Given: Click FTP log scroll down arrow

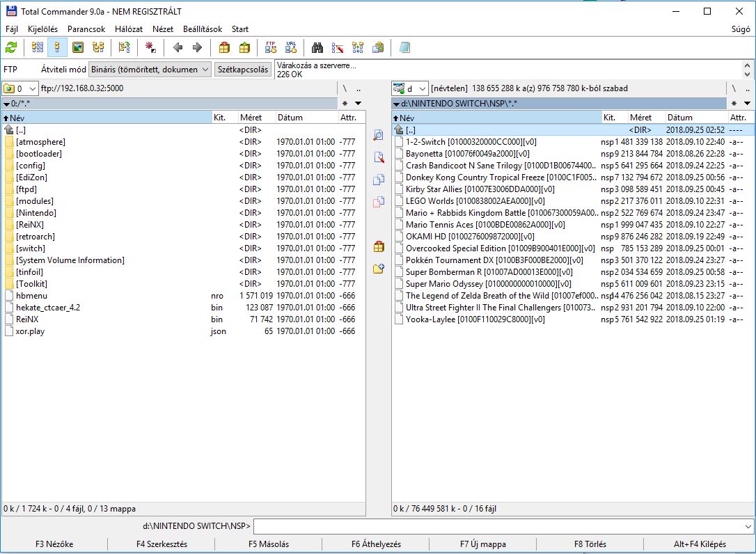Looking at the screenshot, I should [748, 74].
